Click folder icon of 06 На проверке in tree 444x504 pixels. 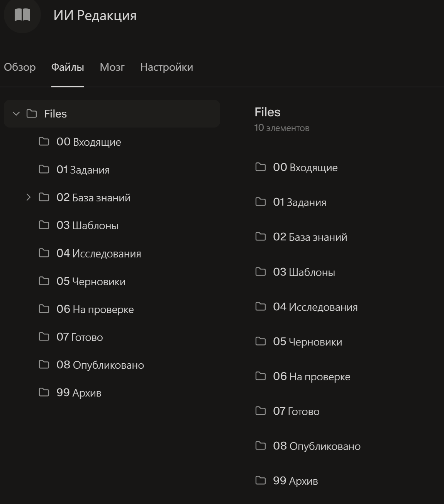[x=44, y=309]
